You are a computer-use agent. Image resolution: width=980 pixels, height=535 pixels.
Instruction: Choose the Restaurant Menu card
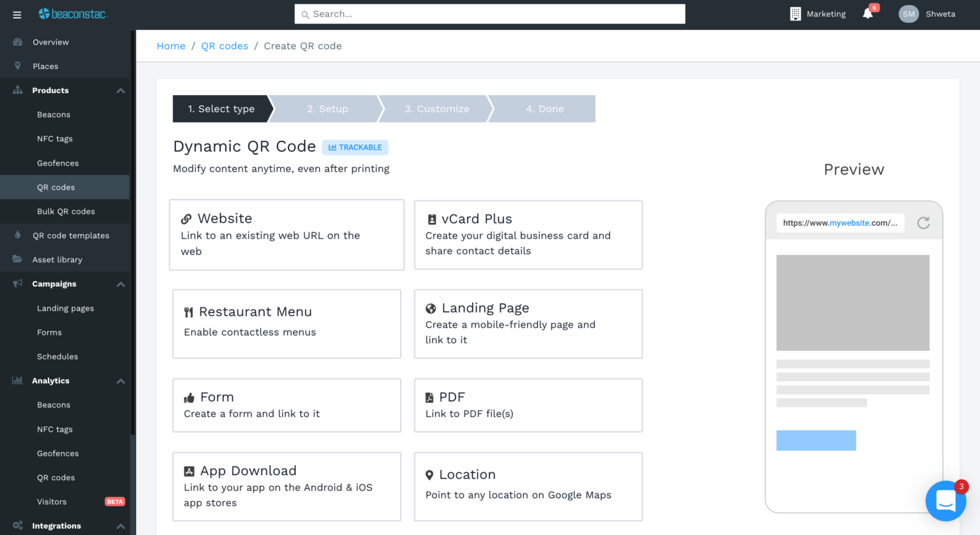click(x=286, y=324)
